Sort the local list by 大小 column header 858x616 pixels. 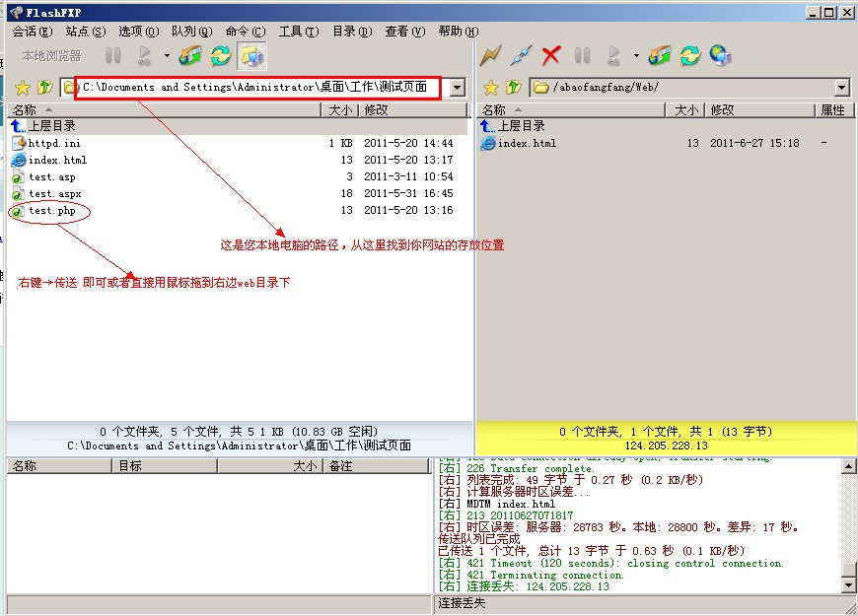pos(340,110)
